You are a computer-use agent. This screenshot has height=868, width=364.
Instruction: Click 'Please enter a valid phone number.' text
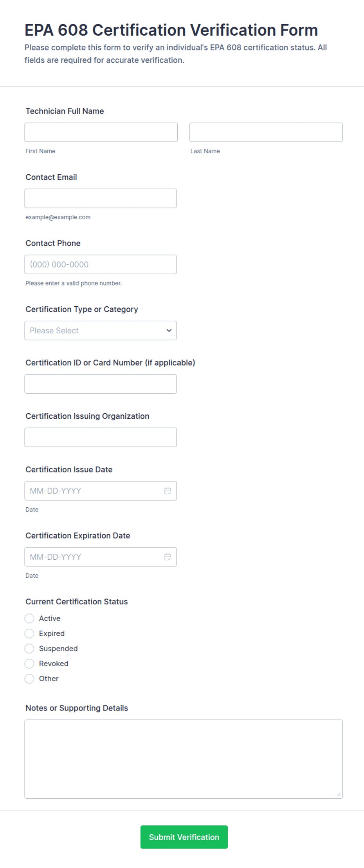pos(74,283)
